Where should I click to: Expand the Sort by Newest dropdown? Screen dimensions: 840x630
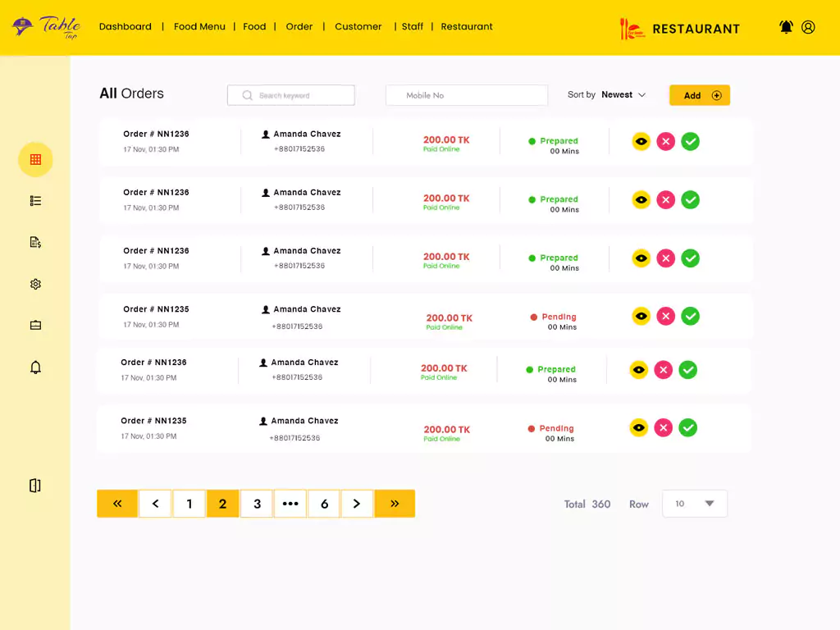pyautogui.click(x=624, y=95)
